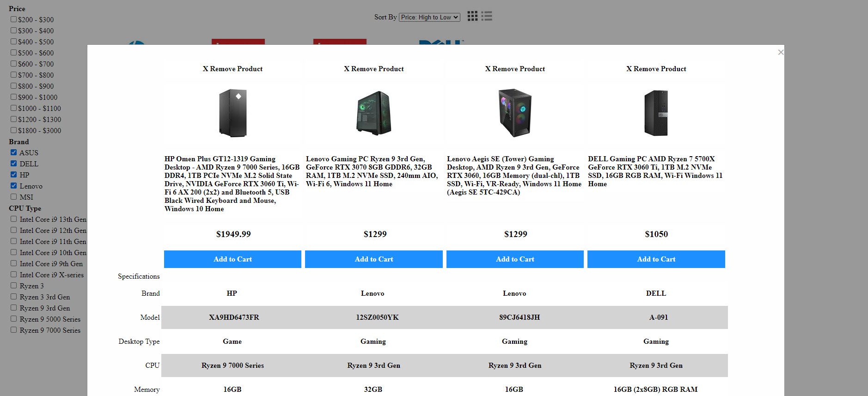Open the Sort By price dropdown
This screenshot has height=396, width=868.
(429, 17)
